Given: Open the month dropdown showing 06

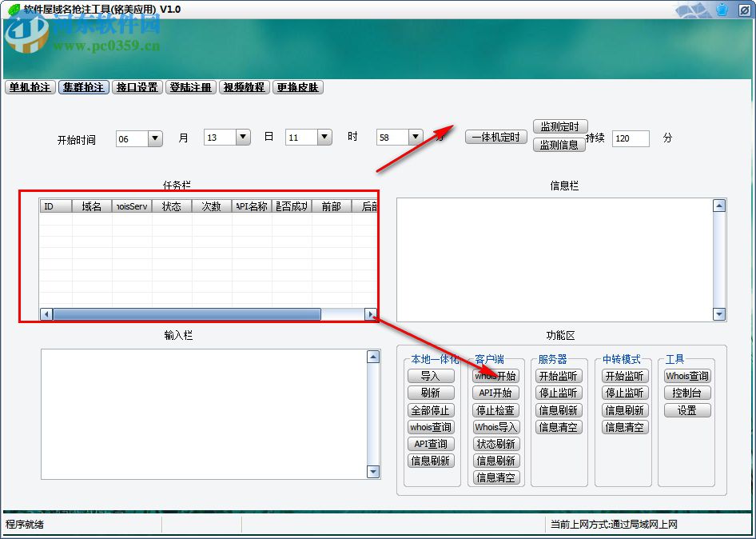Looking at the screenshot, I should (x=156, y=138).
